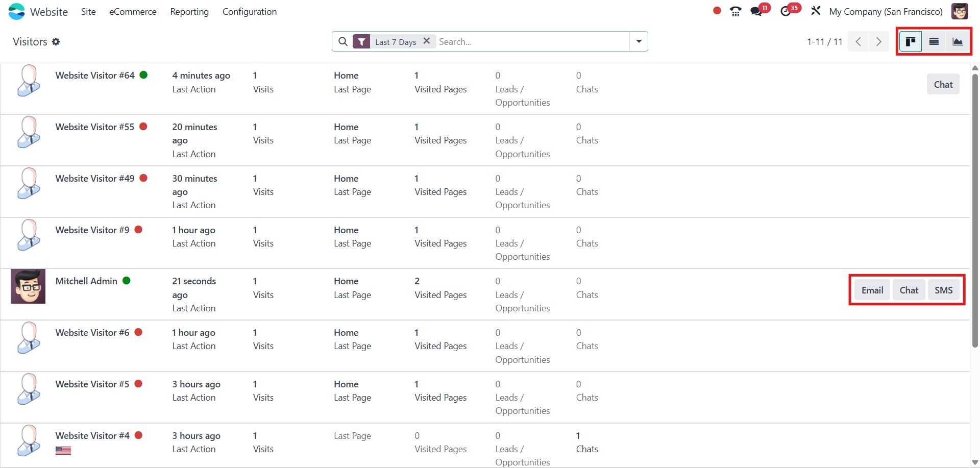This screenshot has width=980, height=468.
Task: Click the search magnifier icon
Action: tap(343, 41)
